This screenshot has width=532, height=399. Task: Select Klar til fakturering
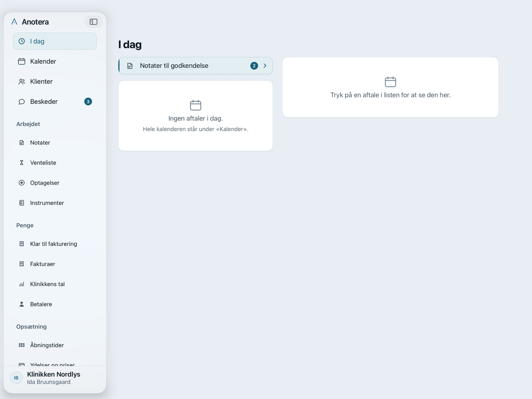(55, 244)
